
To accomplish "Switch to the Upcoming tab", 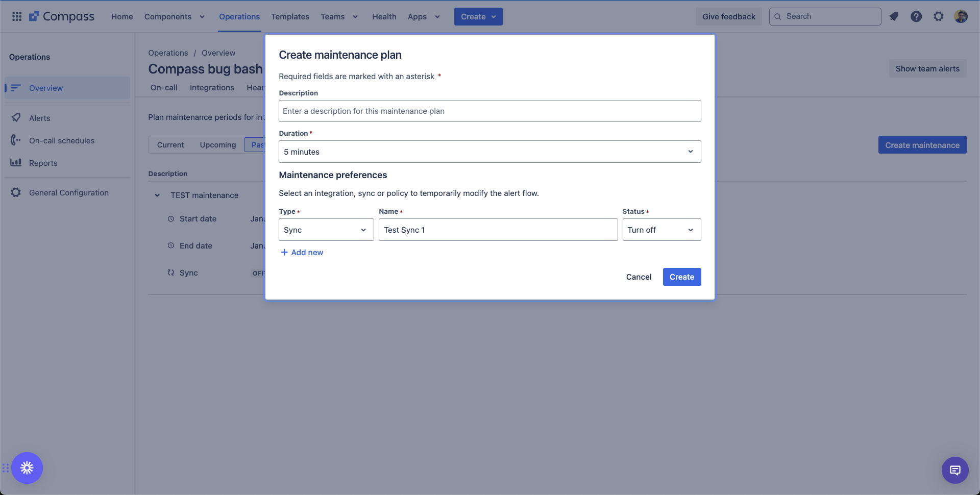I will [x=217, y=144].
